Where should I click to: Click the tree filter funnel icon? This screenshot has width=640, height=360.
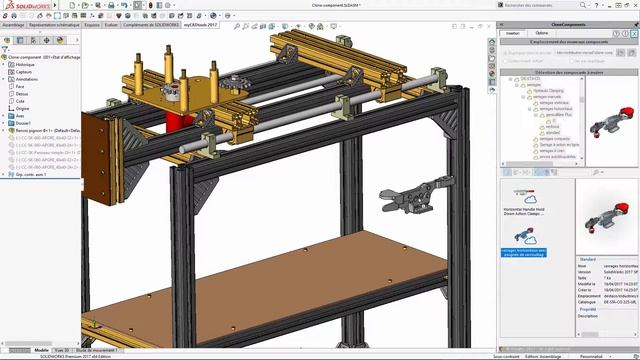click(4, 49)
